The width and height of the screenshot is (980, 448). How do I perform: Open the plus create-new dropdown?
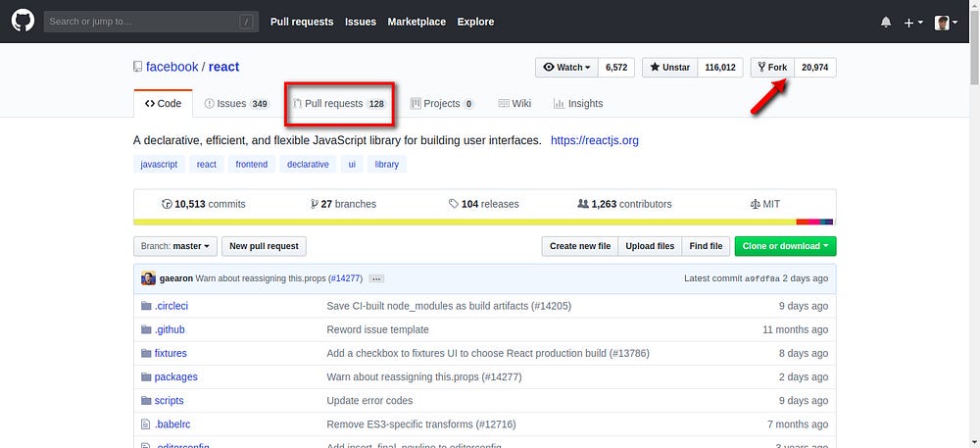pyautogui.click(x=913, y=23)
